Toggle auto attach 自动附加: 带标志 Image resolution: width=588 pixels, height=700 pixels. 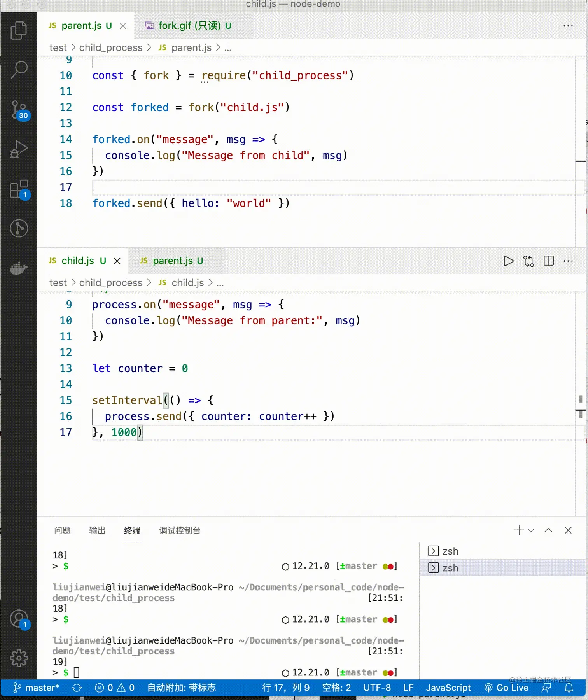tap(181, 688)
